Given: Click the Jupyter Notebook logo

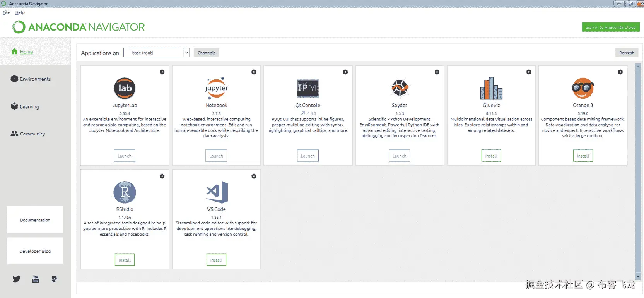Looking at the screenshot, I should click(217, 88).
